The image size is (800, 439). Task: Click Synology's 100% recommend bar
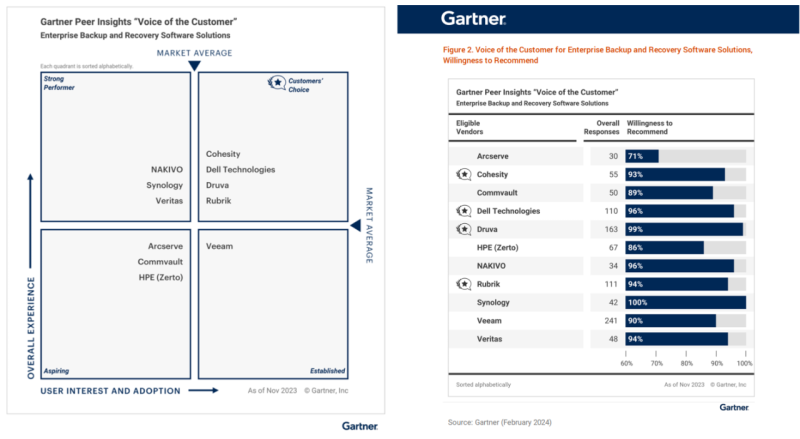[x=686, y=302]
